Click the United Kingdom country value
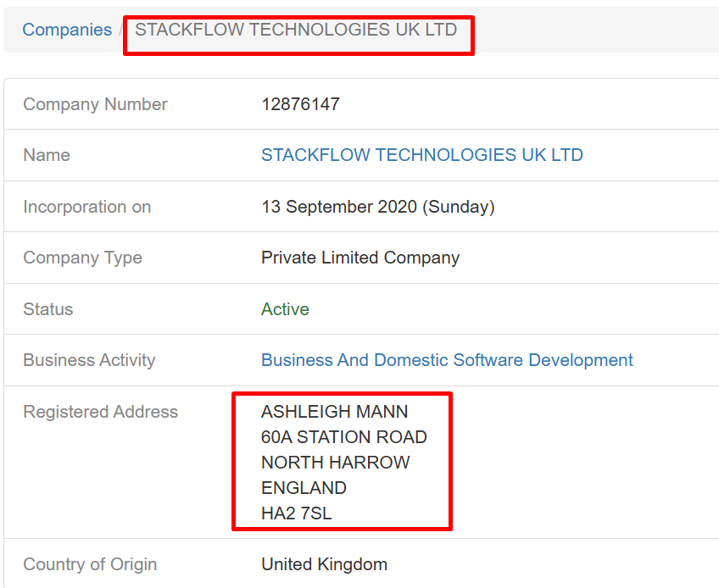This screenshot has height=588, width=719. (x=324, y=564)
